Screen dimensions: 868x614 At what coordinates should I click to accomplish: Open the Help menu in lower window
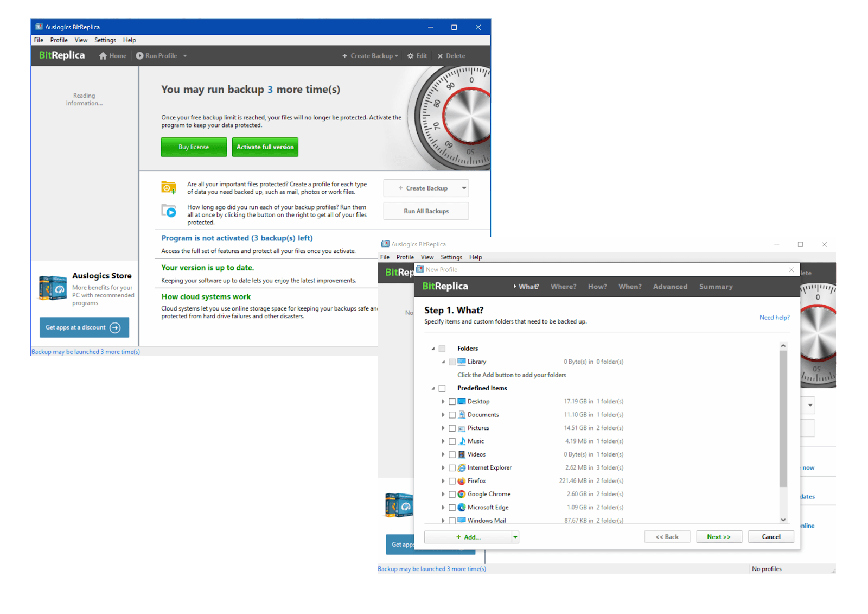tap(476, 257)
